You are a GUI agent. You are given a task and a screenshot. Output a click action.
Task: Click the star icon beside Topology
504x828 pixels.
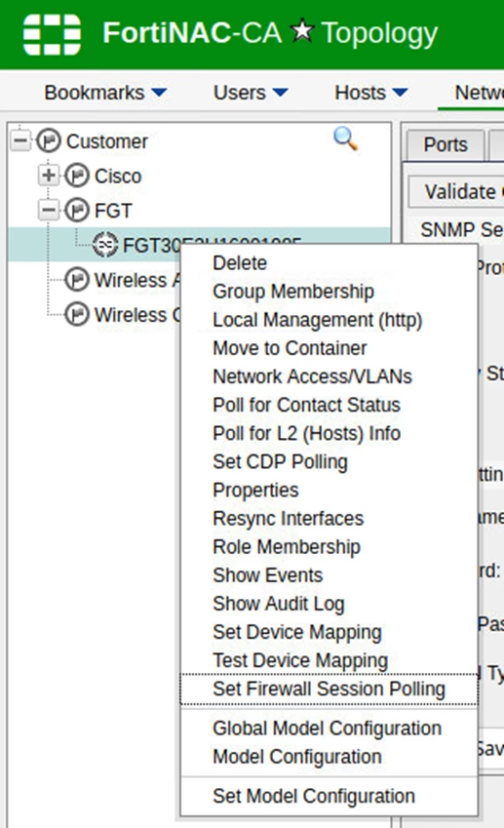302,30
